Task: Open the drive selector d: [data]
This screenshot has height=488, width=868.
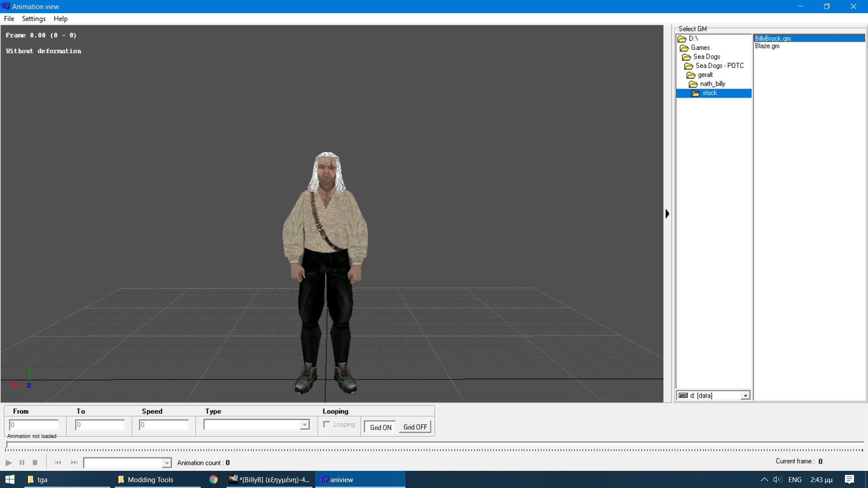Action: 713,395
